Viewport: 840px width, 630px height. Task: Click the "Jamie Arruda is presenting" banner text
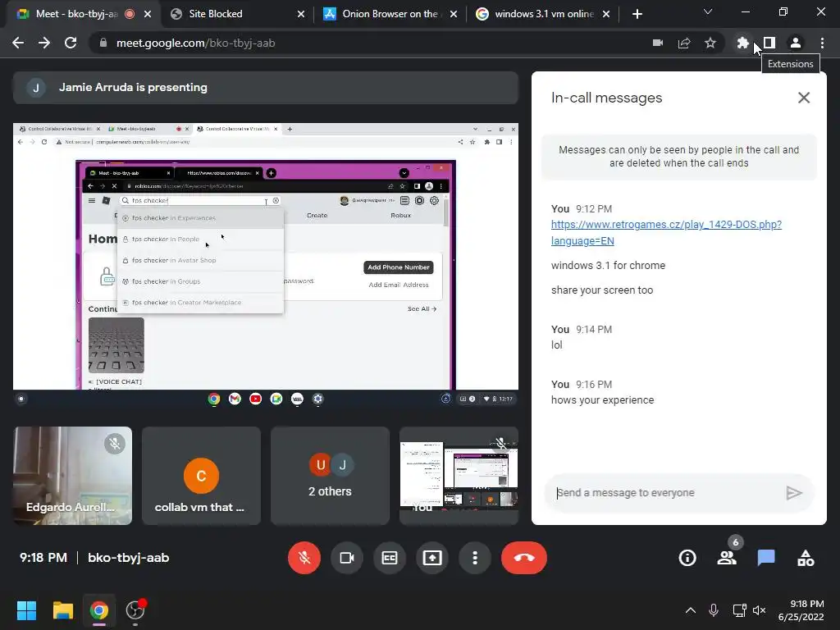tap(133, 87)
